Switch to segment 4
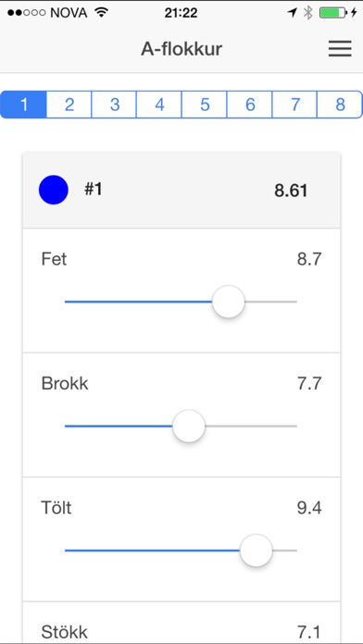363x644 pixels. click(159, 105)
